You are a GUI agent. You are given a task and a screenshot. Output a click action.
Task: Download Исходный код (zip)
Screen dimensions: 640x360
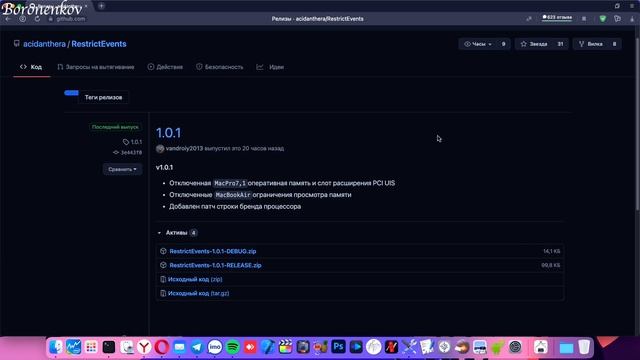tap(195, 280)
